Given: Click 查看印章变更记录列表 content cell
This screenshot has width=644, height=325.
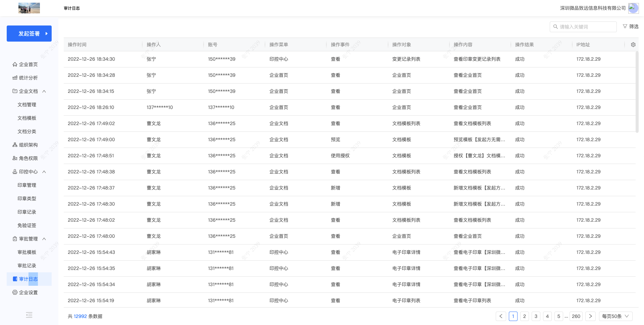Looking at the screenshot, I should point(477,59).
